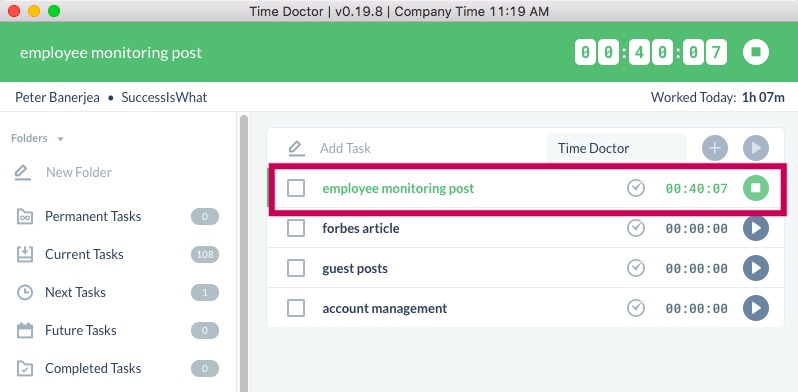This screenshot has width=798, height=392.
Task: Click the Future Tasks calendar icon
Action: coord(25,330)
